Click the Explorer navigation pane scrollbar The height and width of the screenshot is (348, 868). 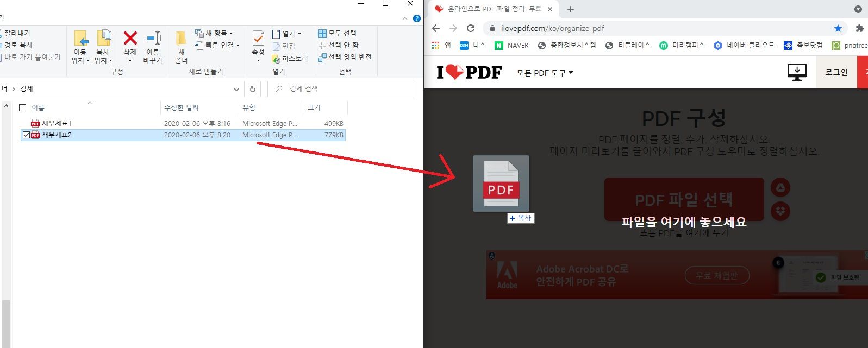point(6,324)
